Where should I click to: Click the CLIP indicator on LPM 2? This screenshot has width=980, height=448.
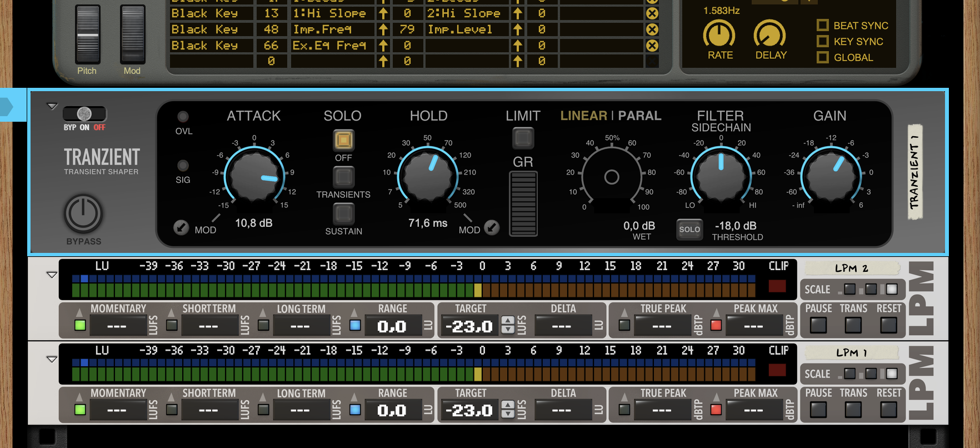click(x=777, y=286)
